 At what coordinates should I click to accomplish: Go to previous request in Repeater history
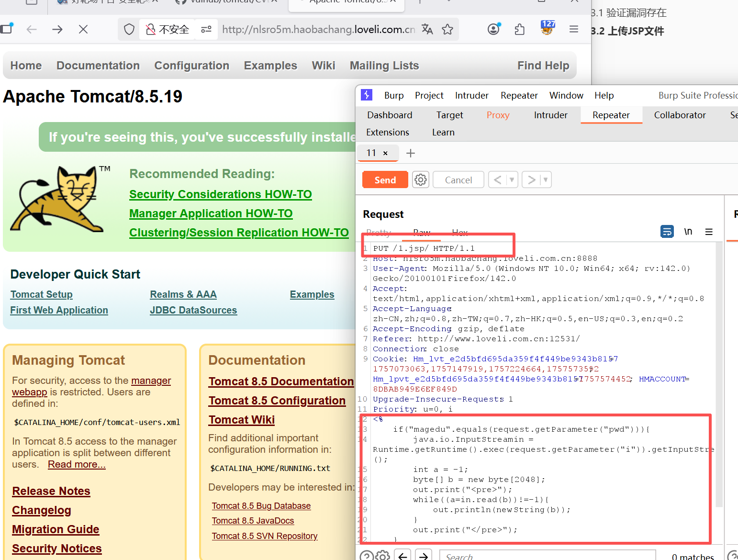pos(498,180)
